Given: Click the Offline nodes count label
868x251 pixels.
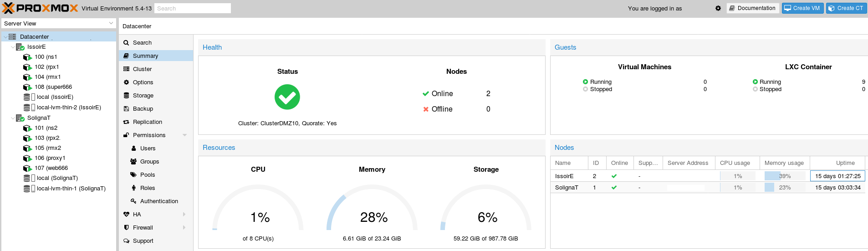Looking at the screenshot, I should (442, 109).
